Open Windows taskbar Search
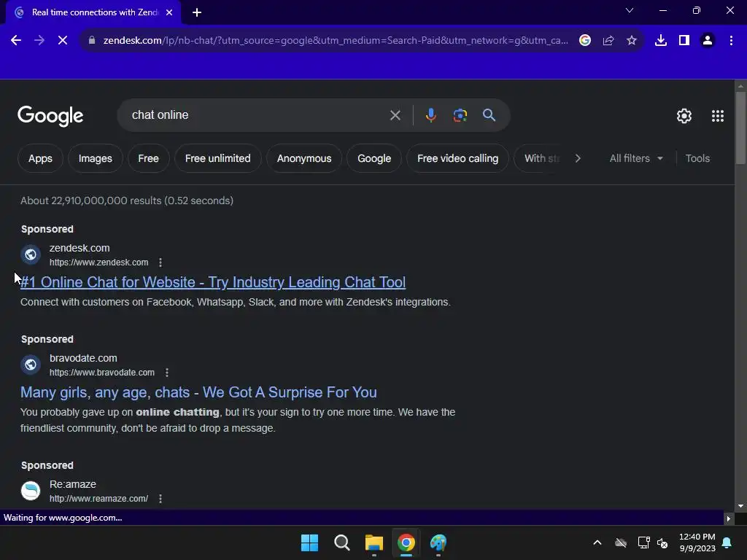 coord(341,542)
